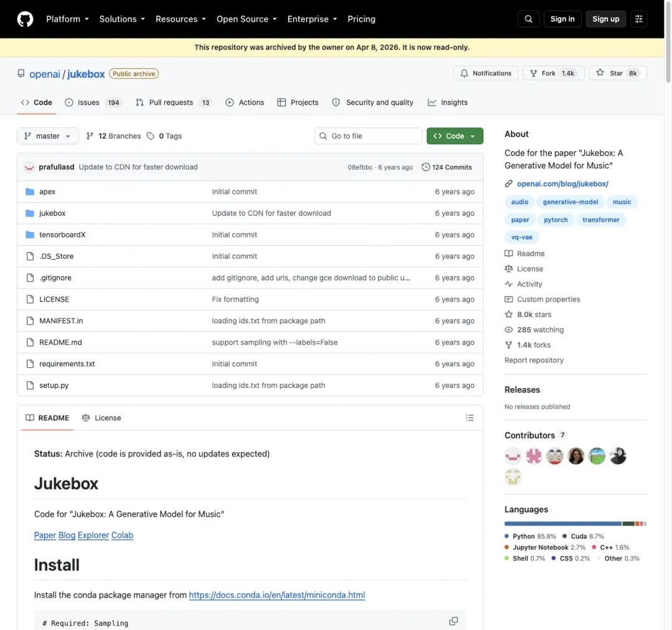Switch to the Insights tab
Viewport: 672px width, 630px height.
click(x=447, y=103)
